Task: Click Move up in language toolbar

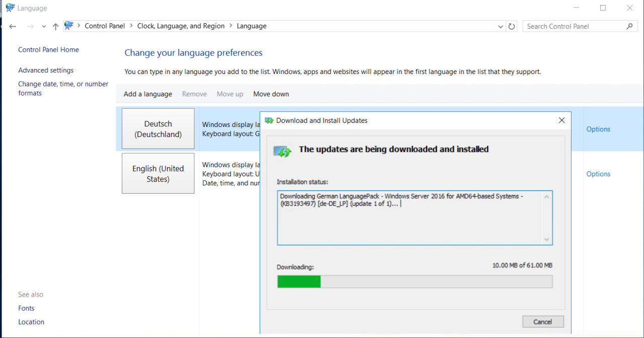Action: coord(230,94)
